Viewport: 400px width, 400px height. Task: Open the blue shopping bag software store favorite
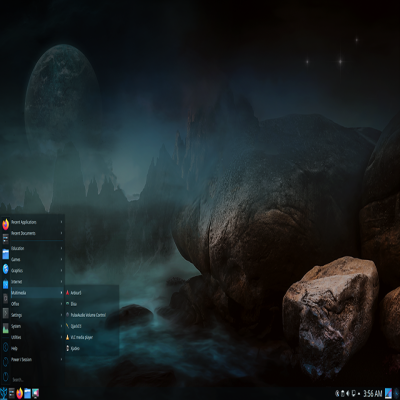[x=5, y=284]
